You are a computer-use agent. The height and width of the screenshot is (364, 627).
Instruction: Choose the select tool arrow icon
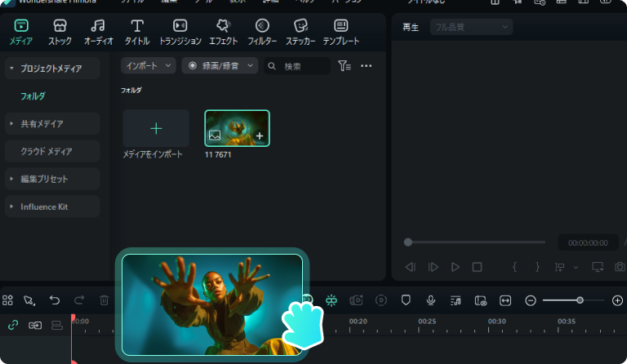[x=29, y=300]
